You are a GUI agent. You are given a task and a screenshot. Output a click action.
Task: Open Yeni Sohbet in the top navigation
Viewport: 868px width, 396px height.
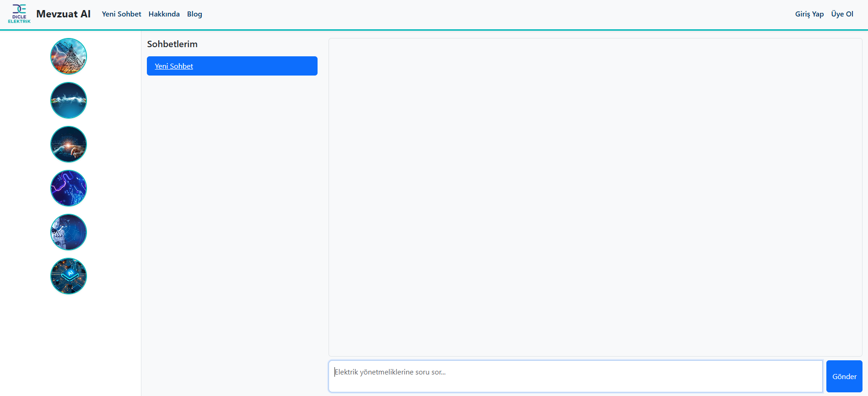tap(121, 14)
